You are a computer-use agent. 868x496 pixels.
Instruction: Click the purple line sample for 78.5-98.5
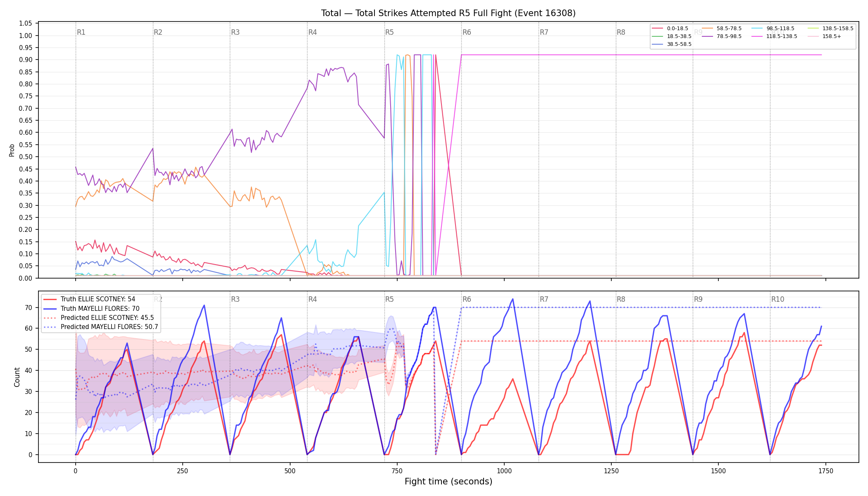(707, 36)
